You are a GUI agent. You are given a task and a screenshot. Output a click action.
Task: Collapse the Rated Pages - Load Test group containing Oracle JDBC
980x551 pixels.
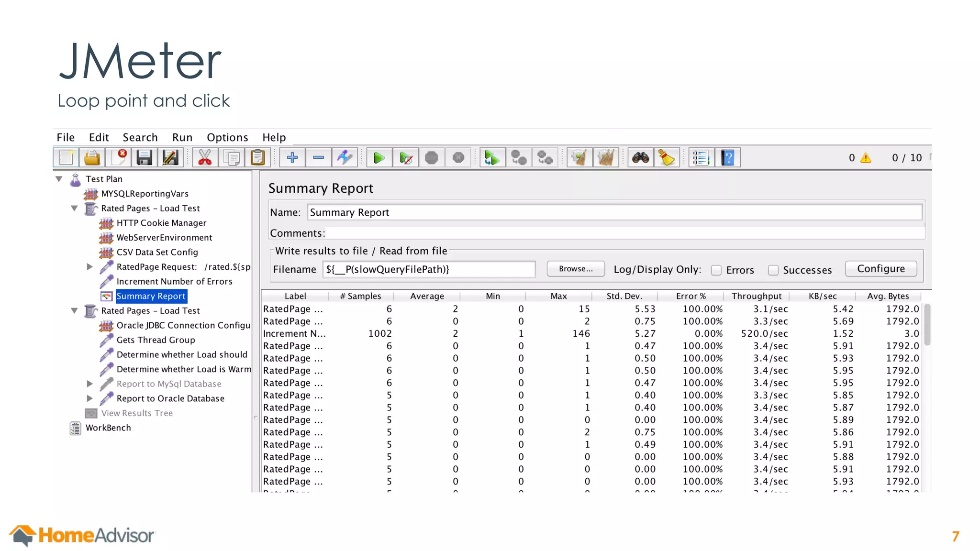pyautogui.click(x=74, y=310)
